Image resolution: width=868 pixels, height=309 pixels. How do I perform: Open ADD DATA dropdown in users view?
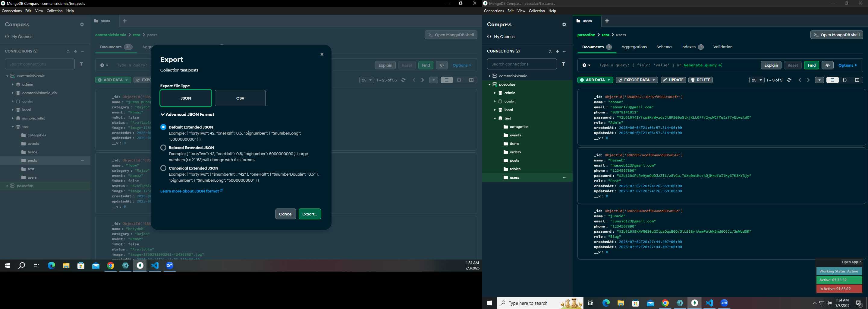coord(595,80)
